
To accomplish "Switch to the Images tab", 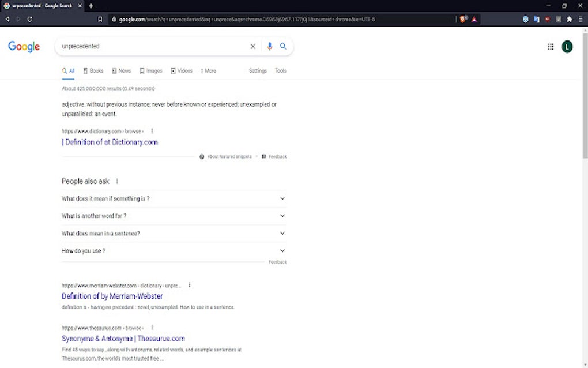I will coord(151,70).
